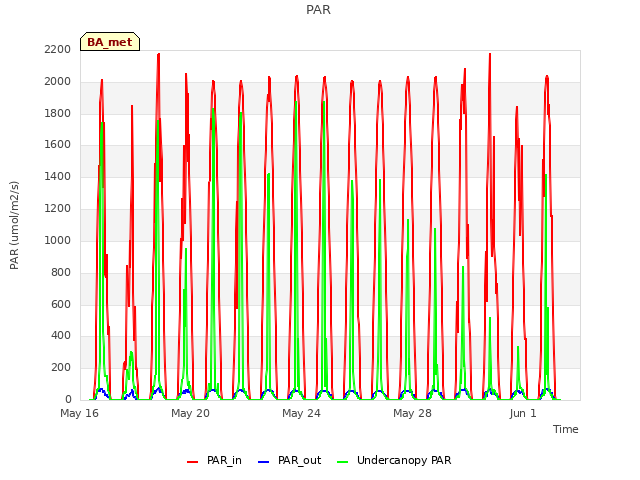Click the May 16 x-axis label
The image size is (640, 480).
coord(80,413)
